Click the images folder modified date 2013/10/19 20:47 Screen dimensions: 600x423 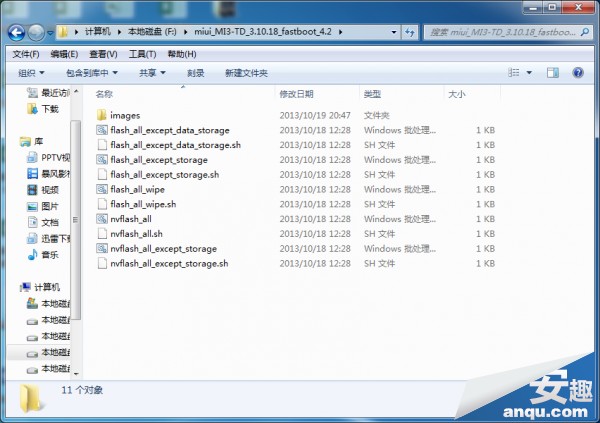point(315,115)
